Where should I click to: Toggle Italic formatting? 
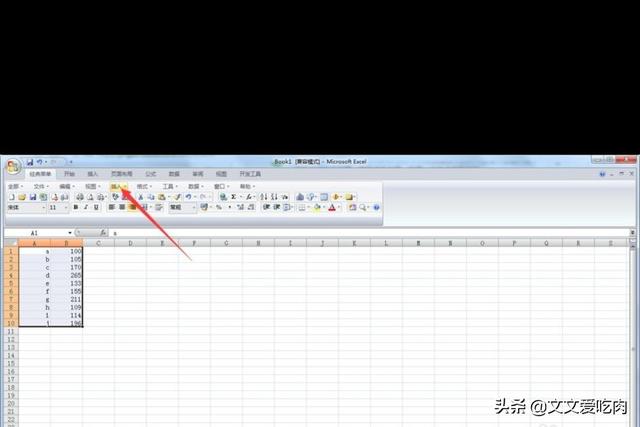pos(86,207)
